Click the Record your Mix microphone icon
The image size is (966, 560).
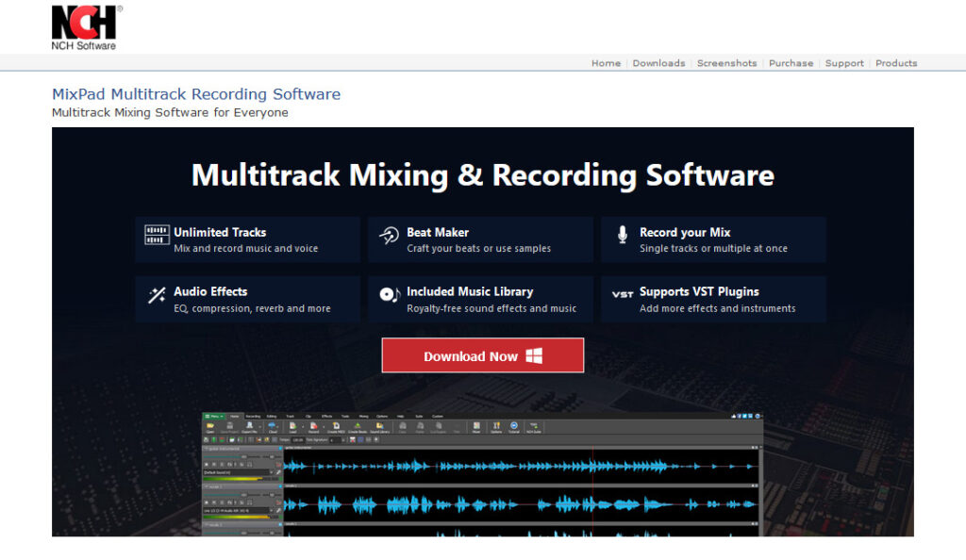tap(623, 235)
